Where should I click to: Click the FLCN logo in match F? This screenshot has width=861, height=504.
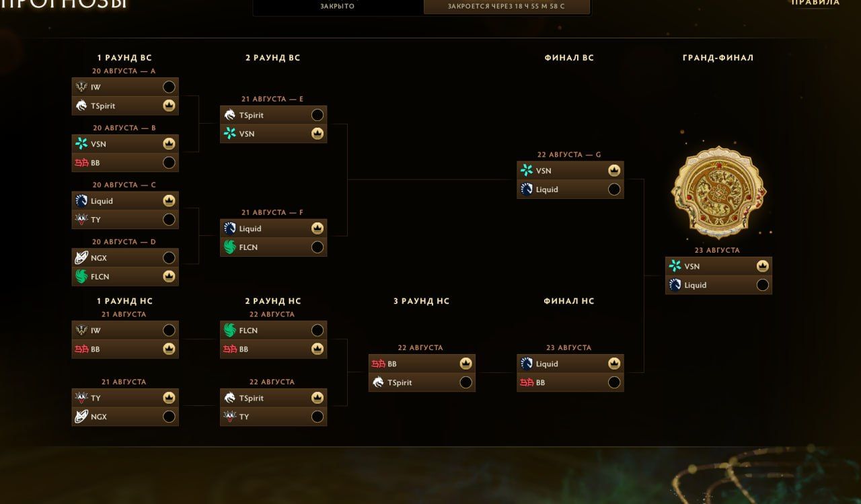coord(230,247)
